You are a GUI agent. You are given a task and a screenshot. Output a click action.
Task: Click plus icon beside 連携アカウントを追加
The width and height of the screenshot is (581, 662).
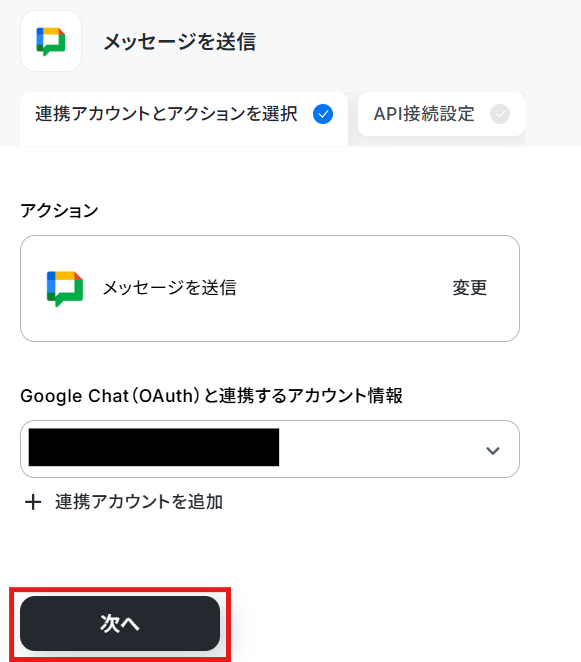[x=33, y=502]
